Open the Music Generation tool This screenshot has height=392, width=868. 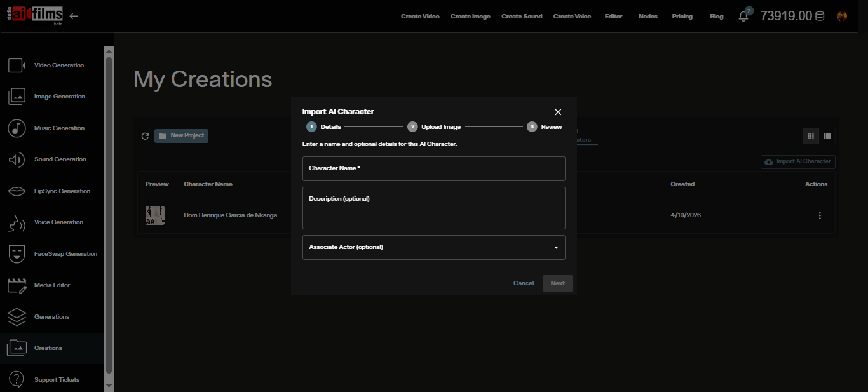59,128
